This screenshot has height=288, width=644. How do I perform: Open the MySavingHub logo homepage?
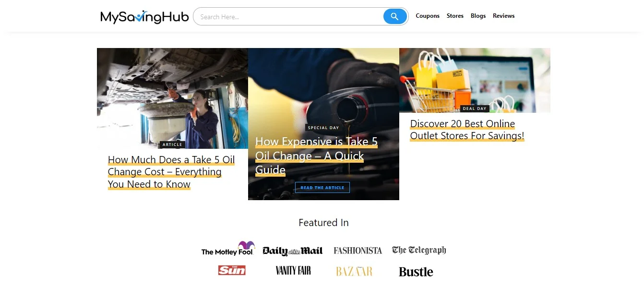[x=144, y=17]
